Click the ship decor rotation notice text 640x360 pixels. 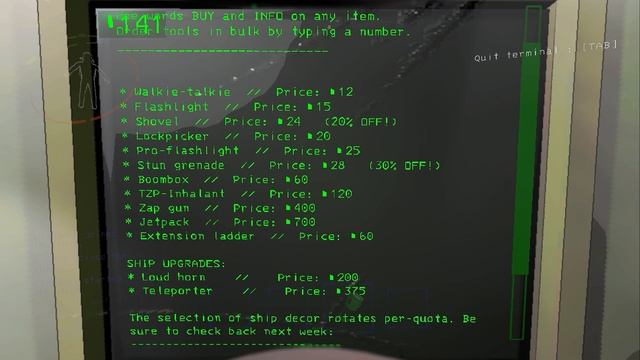(x=303, y=324)
